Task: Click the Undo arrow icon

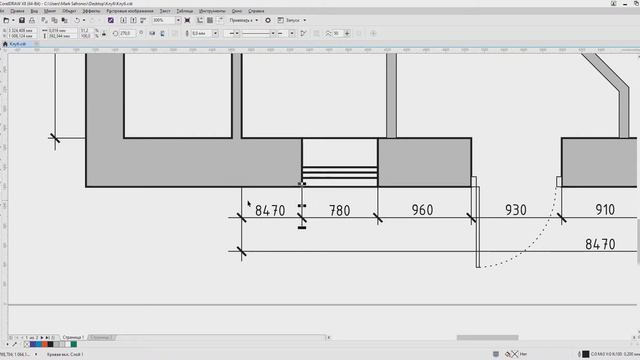Action: point(77,20)
